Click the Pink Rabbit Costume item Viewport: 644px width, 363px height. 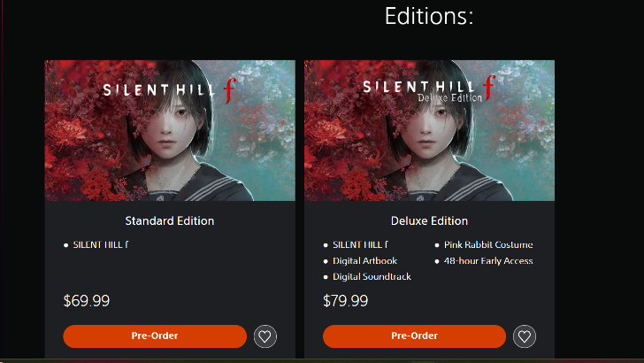pyautogui.click(x=488, y=244)
